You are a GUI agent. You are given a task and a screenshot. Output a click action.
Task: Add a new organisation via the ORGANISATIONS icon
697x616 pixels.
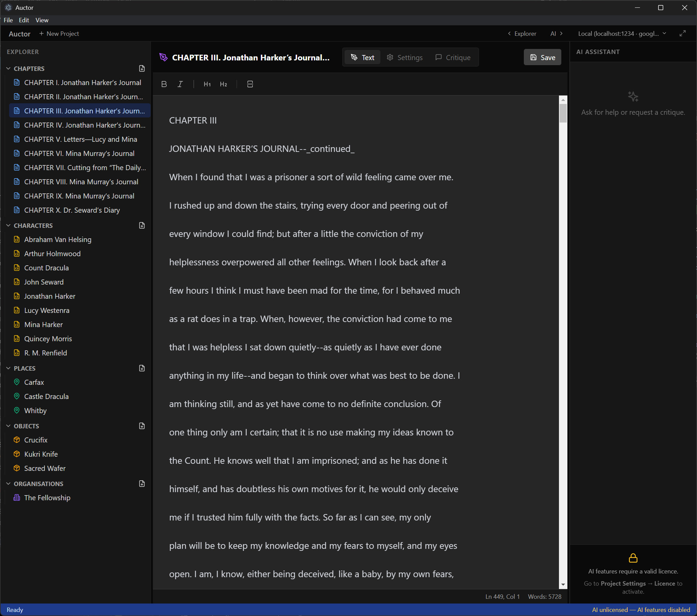coord(142,483)
